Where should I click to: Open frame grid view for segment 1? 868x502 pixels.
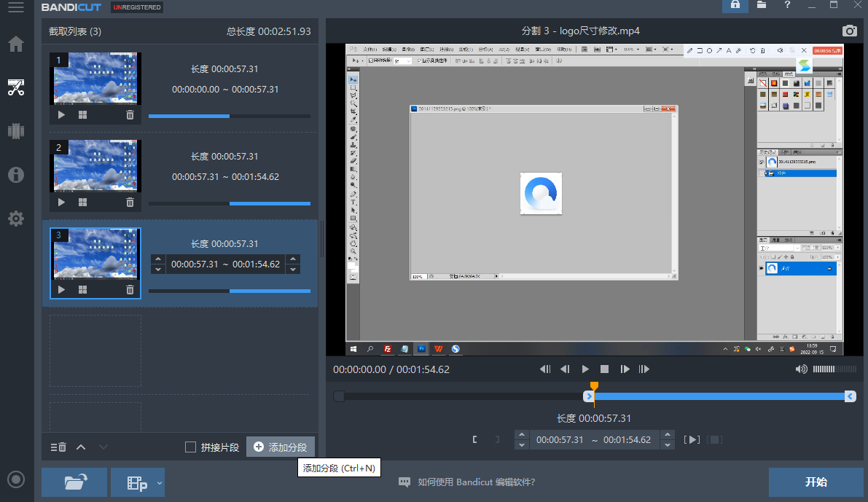[x=82, y=114]
